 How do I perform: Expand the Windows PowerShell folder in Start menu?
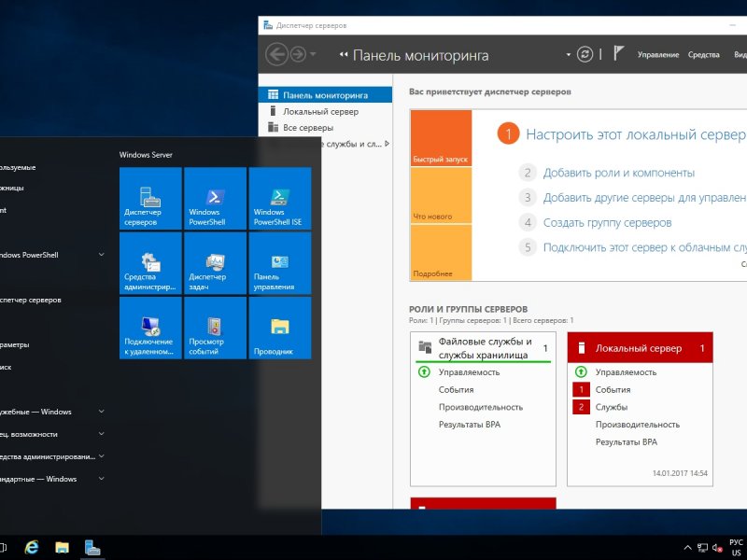click(x=102, y=255)
